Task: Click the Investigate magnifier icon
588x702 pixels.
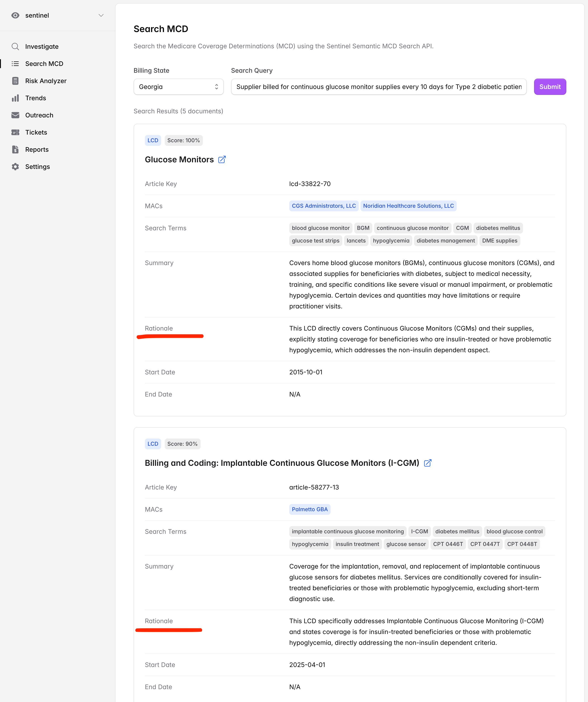Action: 15,47
